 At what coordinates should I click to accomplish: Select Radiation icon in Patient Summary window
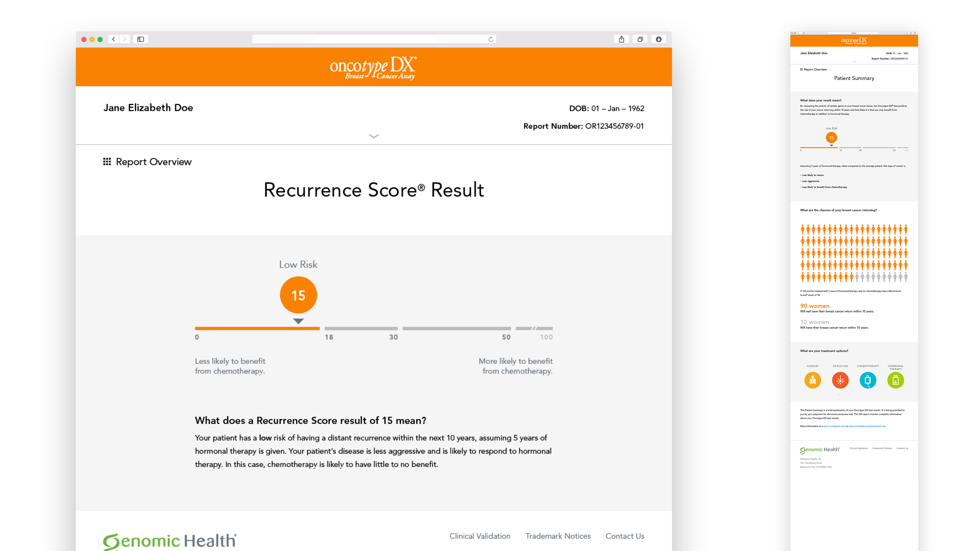(840, 380)
